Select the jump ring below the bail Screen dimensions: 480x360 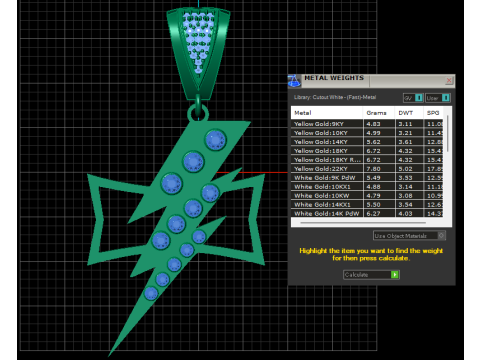point(198,113)
